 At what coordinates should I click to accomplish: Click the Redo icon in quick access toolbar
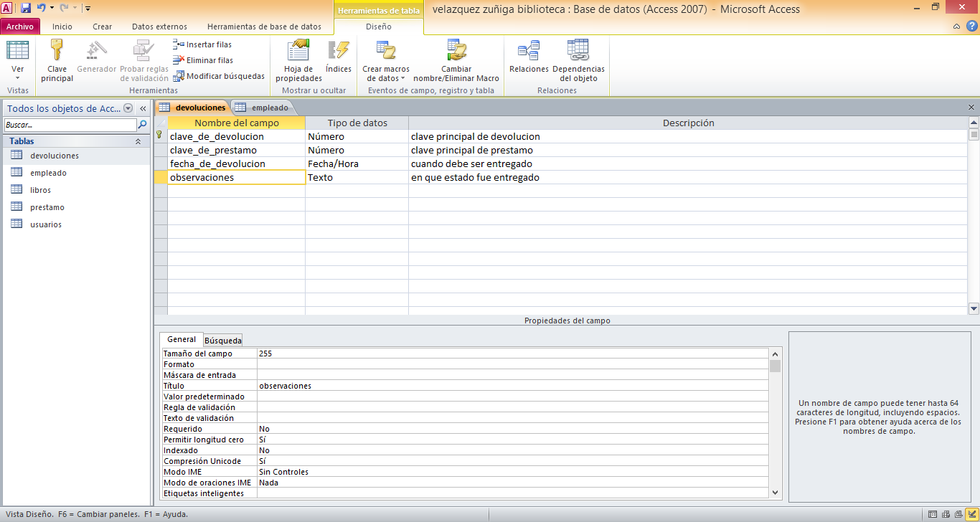[64, 8]
